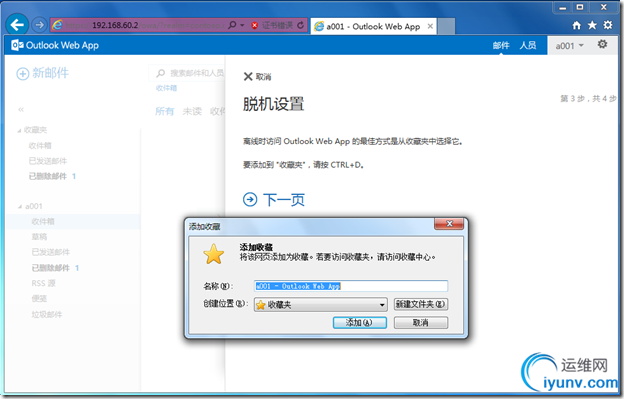Click the red certificate error icon

click(x=255, y=25)
